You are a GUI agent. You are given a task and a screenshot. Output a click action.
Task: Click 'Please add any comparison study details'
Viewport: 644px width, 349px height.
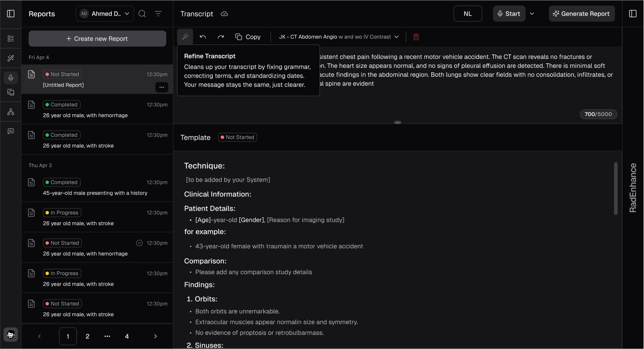click(253, 272)
